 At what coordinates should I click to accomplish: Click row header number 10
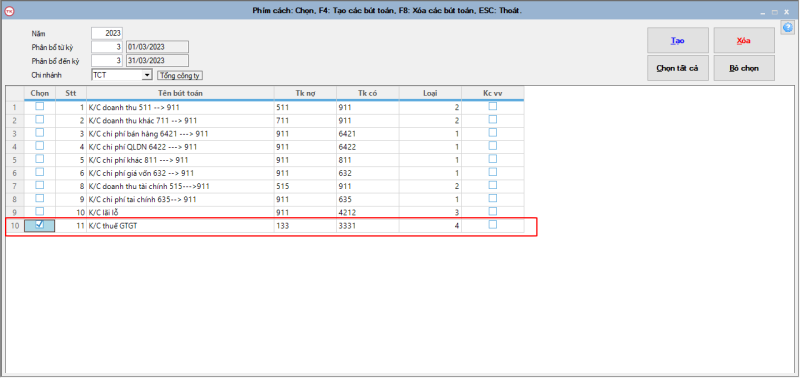point(15,225)
